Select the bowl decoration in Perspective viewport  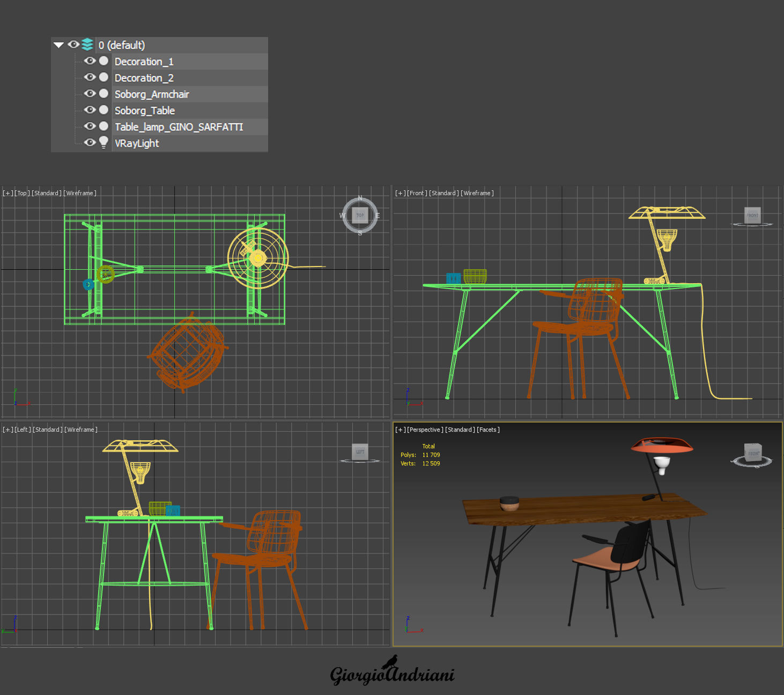tap(509, 503)
